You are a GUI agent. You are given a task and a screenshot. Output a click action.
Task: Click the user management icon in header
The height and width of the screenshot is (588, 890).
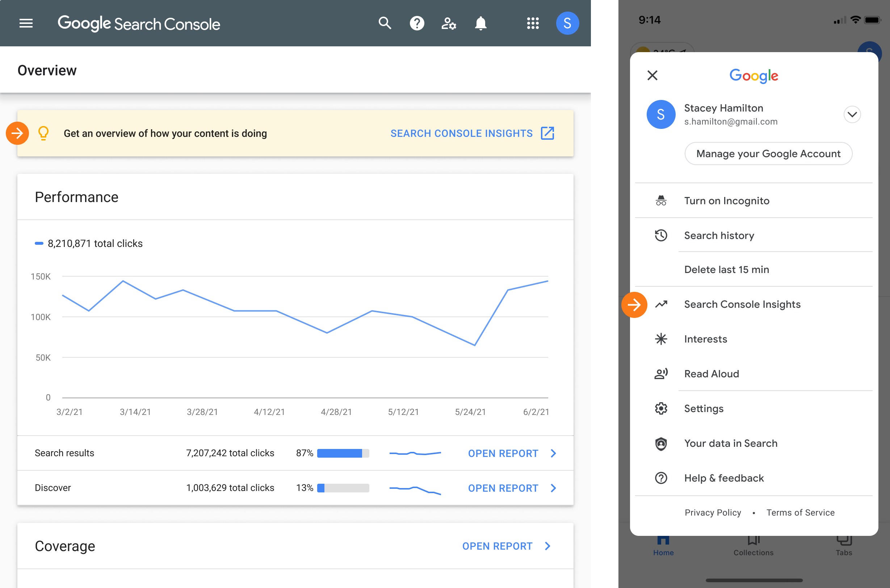(x=448, y=23)
